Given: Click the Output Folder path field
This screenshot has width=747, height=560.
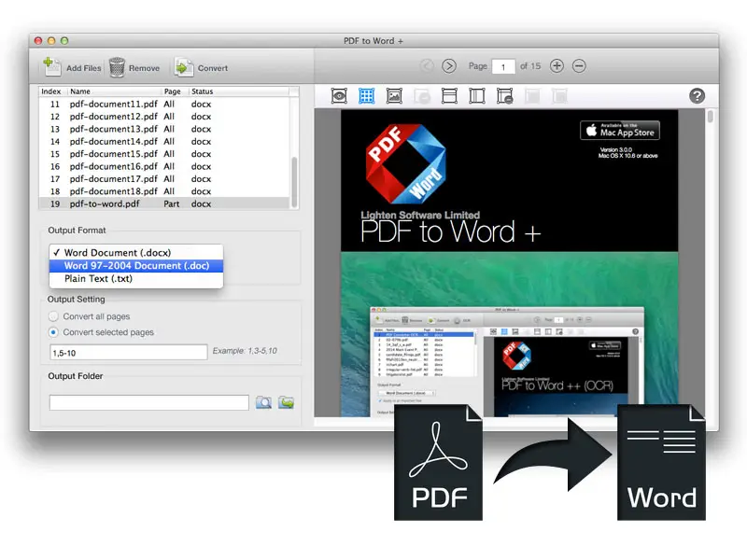Looking at the screenshot, I should 149,402.
